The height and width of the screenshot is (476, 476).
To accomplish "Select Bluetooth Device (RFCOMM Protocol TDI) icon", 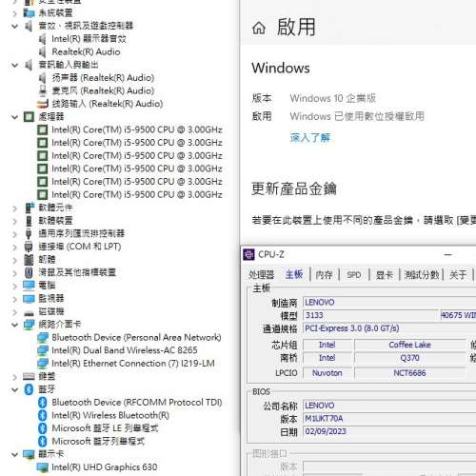I will 42,403.
